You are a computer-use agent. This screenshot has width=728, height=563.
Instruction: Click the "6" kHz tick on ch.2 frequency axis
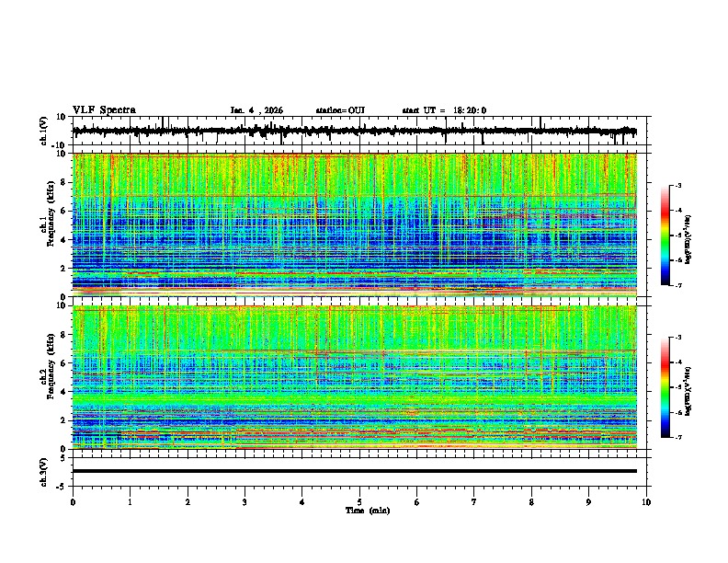(x=64, y=362)
